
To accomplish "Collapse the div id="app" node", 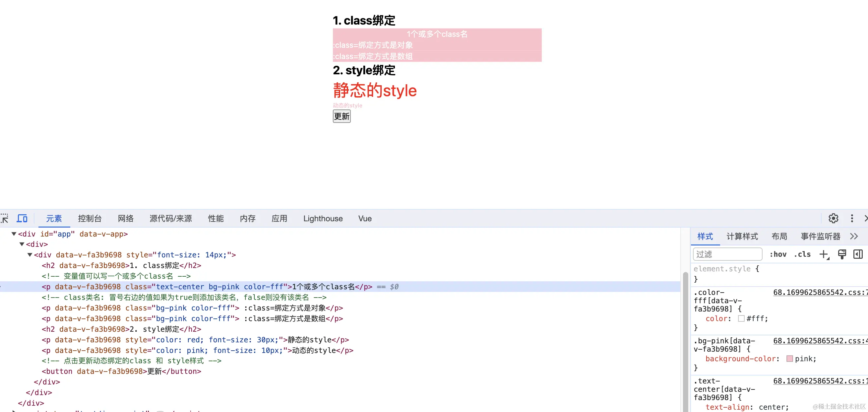I will coord(14,234).
